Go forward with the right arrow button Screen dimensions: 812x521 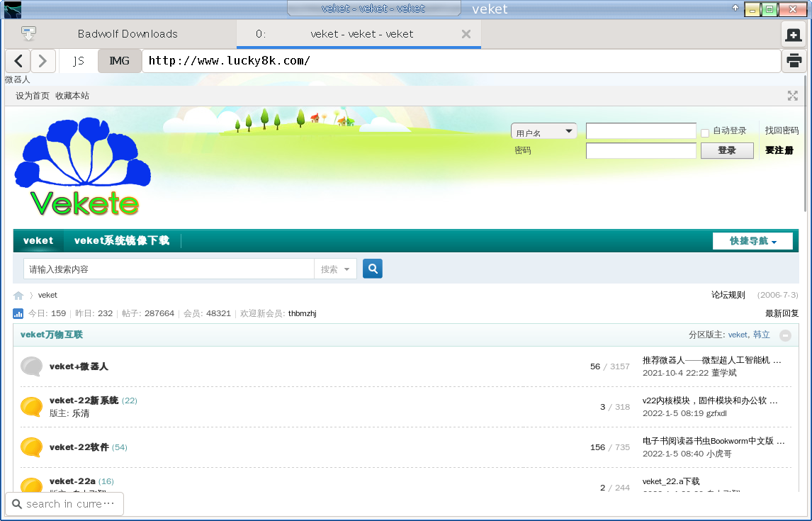pos(43,61)
